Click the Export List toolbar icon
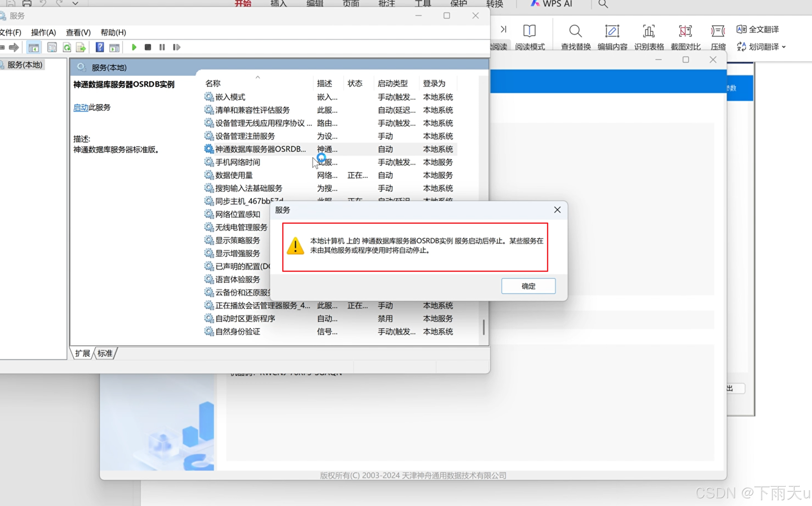 81,47
